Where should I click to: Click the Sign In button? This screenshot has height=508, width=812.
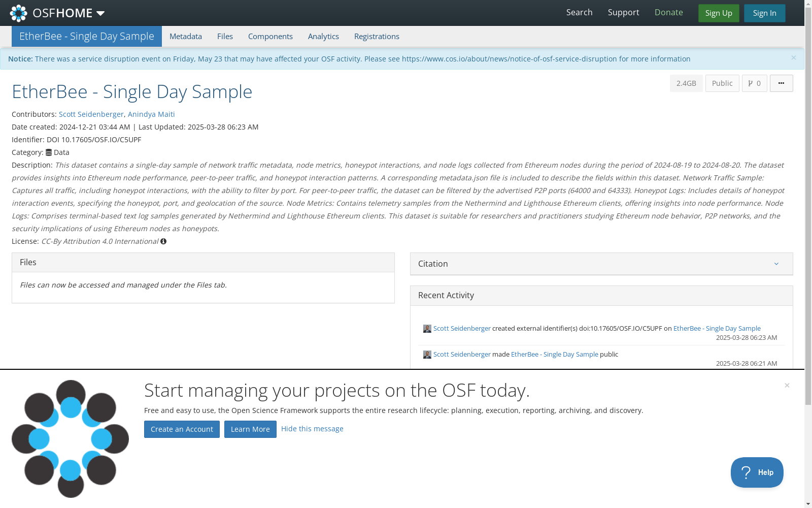pyautogui.click(x=764, y=13)
